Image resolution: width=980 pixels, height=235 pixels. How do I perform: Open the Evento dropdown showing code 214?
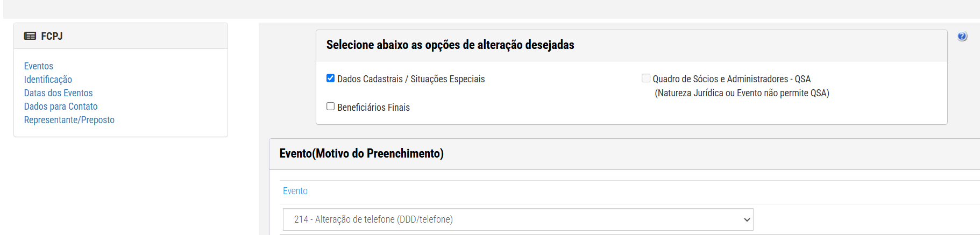click(x=518, y=219)
